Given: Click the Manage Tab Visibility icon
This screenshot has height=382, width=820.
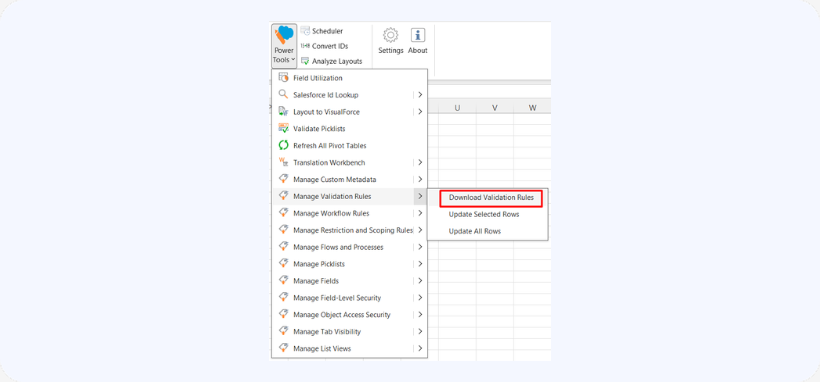Looking at the screenshot, I should click(283, 331).
